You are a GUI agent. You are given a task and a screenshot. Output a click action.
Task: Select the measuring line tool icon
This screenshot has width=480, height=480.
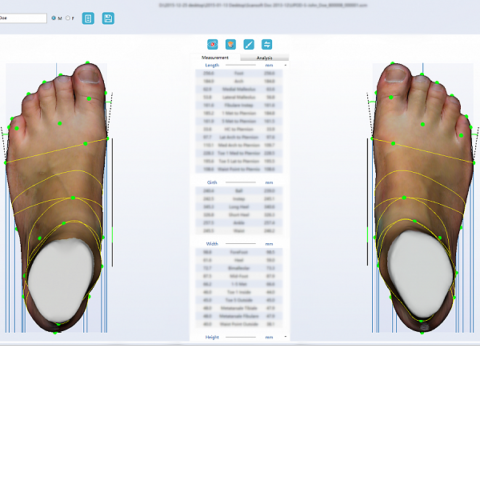pos(249,44)
